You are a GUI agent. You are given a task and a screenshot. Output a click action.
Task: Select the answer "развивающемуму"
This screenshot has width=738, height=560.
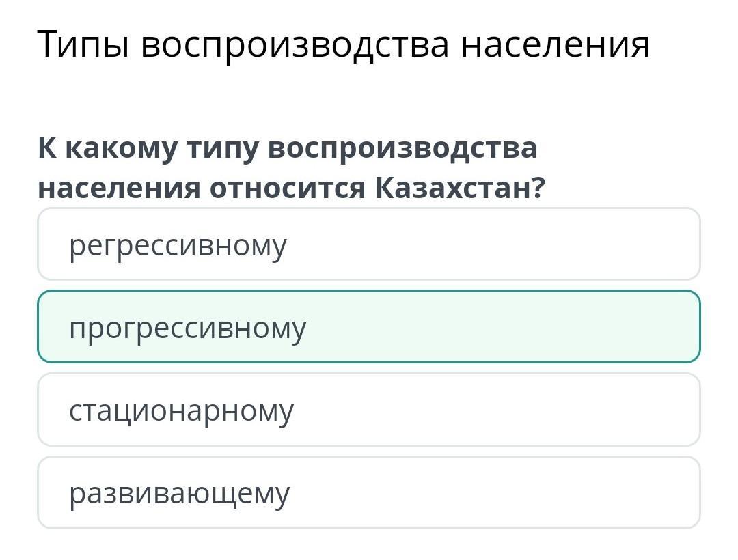pos(369,492)
